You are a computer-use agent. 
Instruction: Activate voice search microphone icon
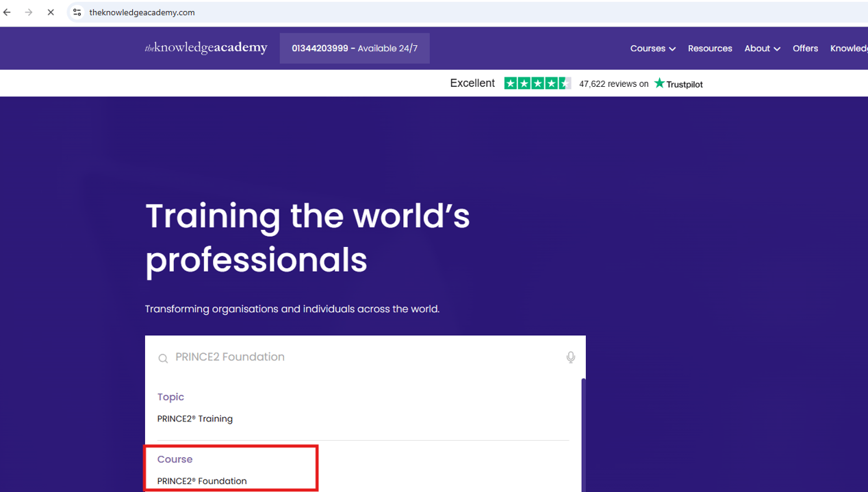571,357
